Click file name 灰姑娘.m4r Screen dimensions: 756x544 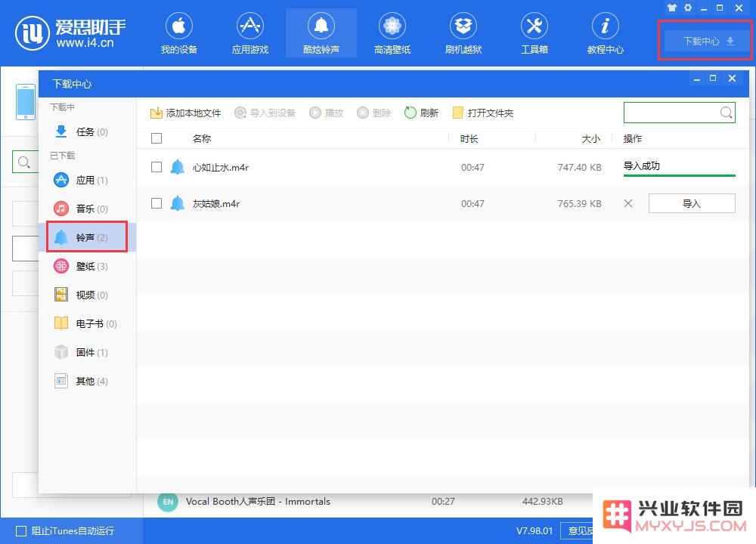click(216, 203)
